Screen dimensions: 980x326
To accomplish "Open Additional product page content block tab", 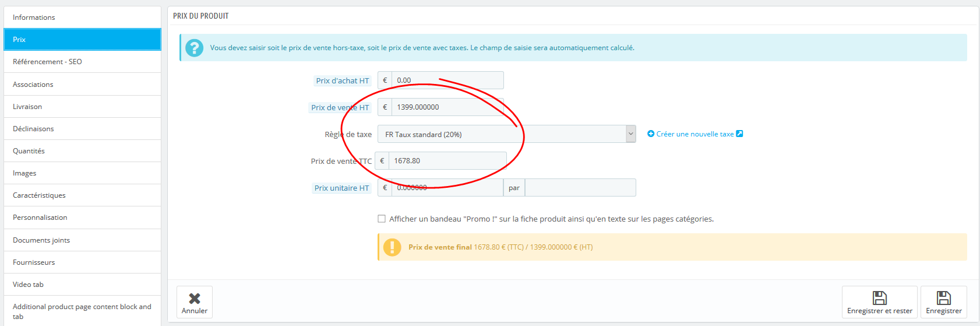I will click(82, 311).
